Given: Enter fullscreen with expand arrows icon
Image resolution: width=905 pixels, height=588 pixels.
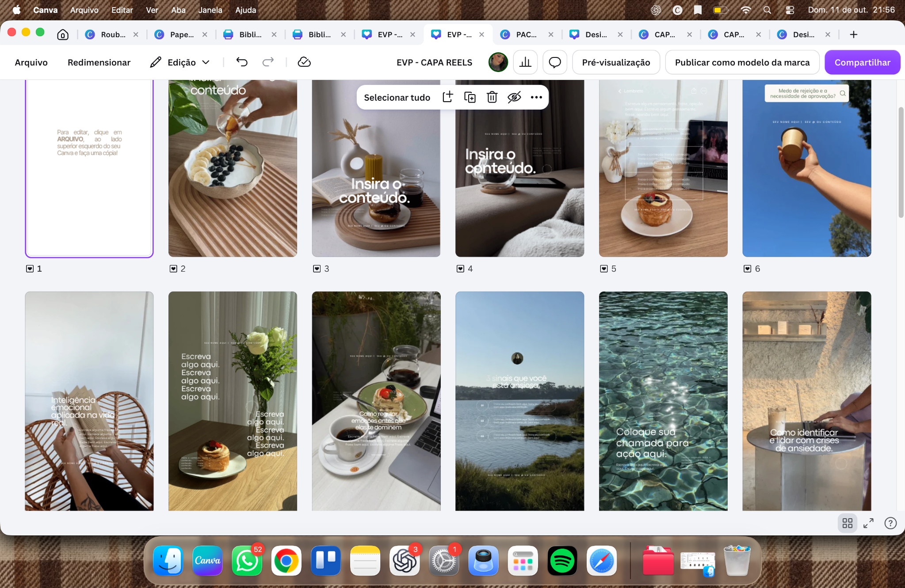Looking at the screenshot, I should tap(868, 523).
